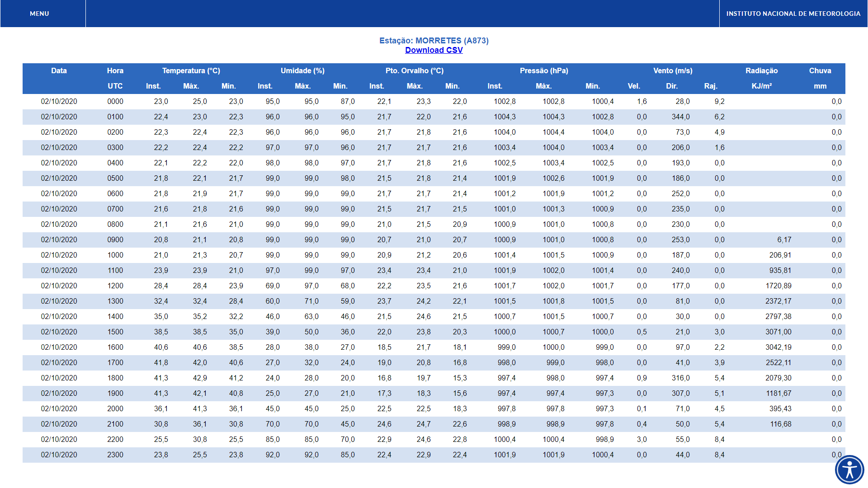Click min humidity 20,0 at 1800
The height and width of the screenshot is (488, 868).
(x=347, y=378)
